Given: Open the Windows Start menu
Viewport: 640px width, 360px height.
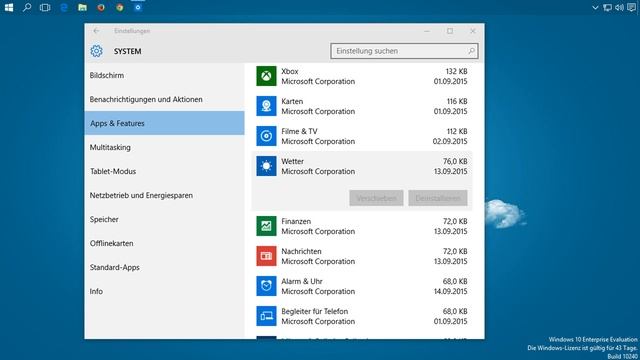Looking at the screenshot, I should tap(9, 7).
